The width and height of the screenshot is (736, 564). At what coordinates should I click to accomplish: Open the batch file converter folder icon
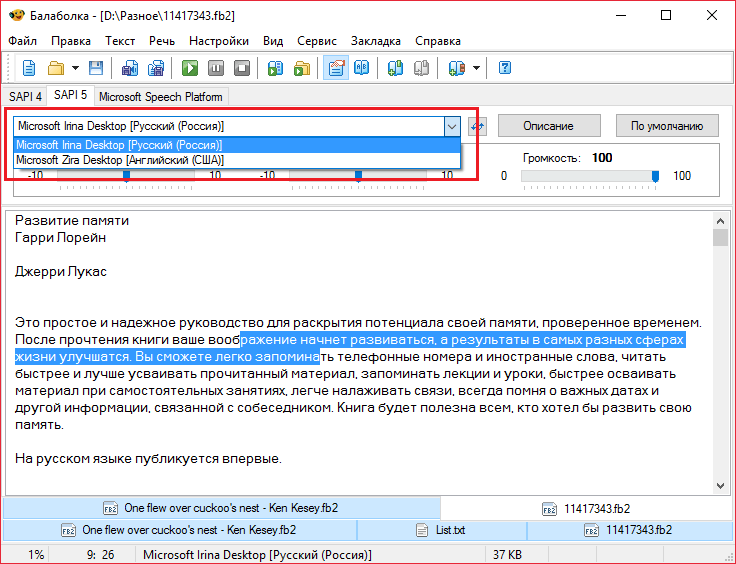[302, 68]
